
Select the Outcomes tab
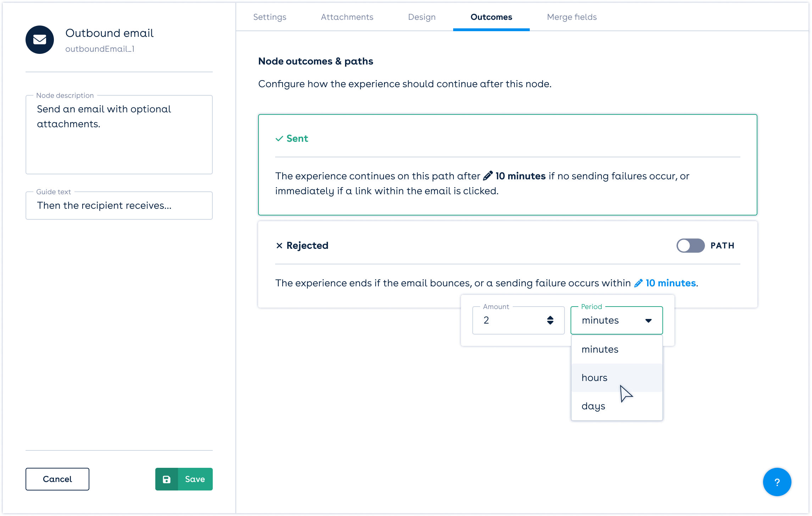point(491,17)
